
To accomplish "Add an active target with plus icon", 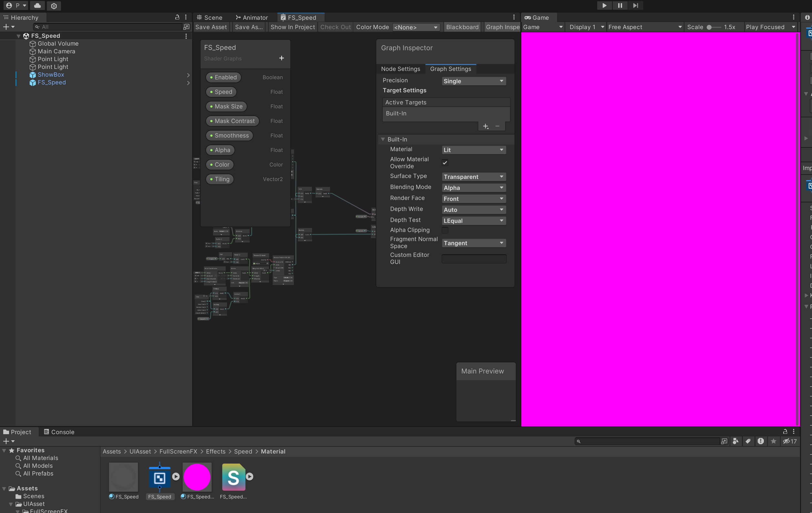I will pos(485,126).
